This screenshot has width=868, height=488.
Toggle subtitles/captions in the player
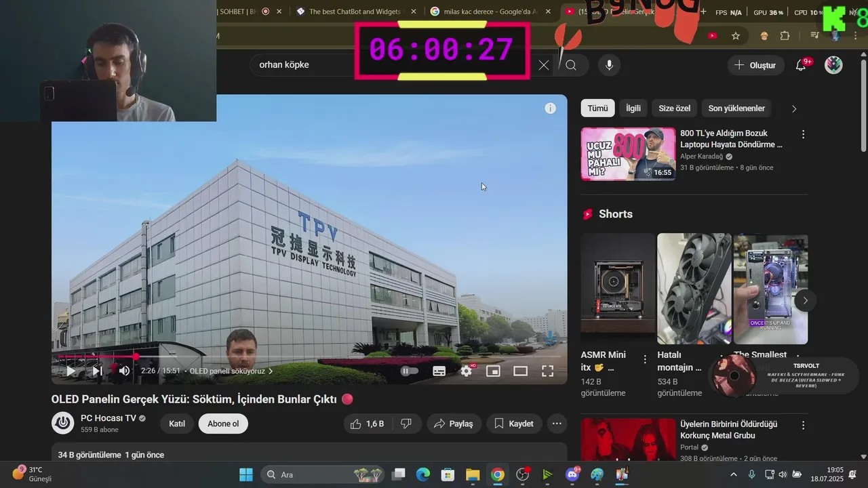[439, 371]
